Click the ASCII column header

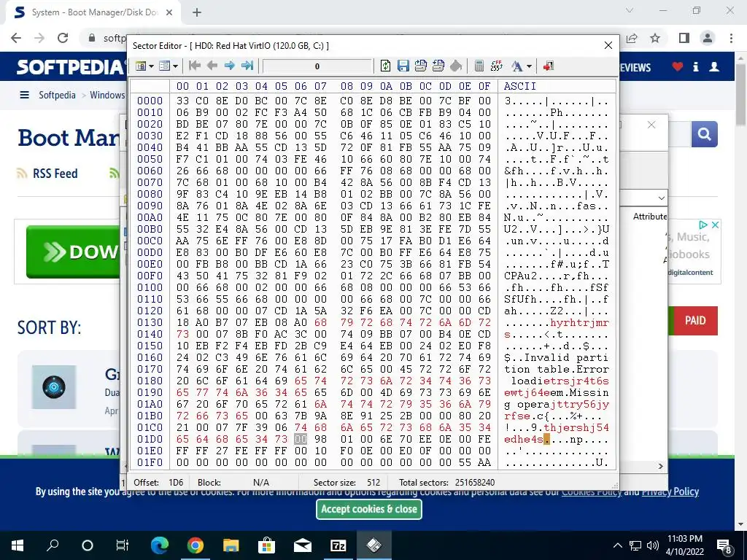[519, 86]
